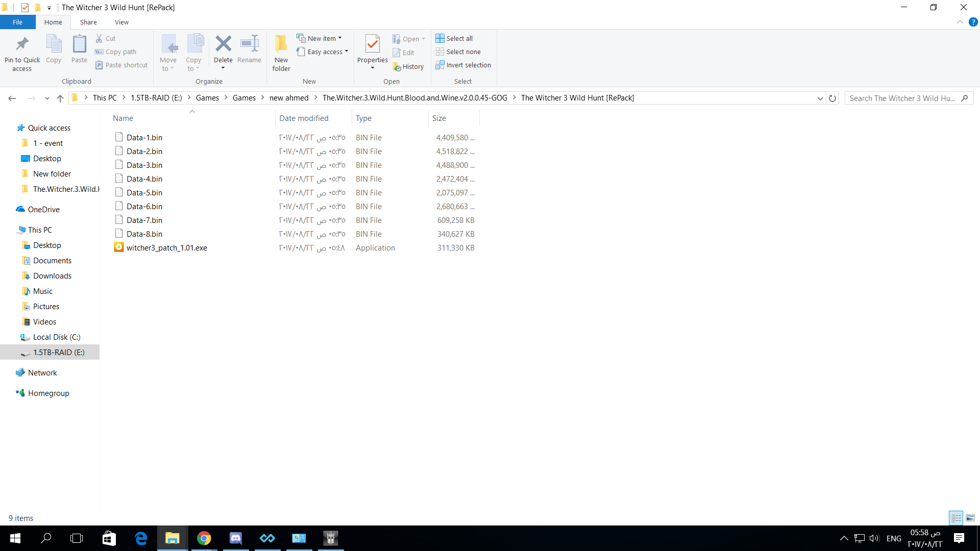Click the Copy ribbon icon
980x551 pixels.
(x=54, y=44)
